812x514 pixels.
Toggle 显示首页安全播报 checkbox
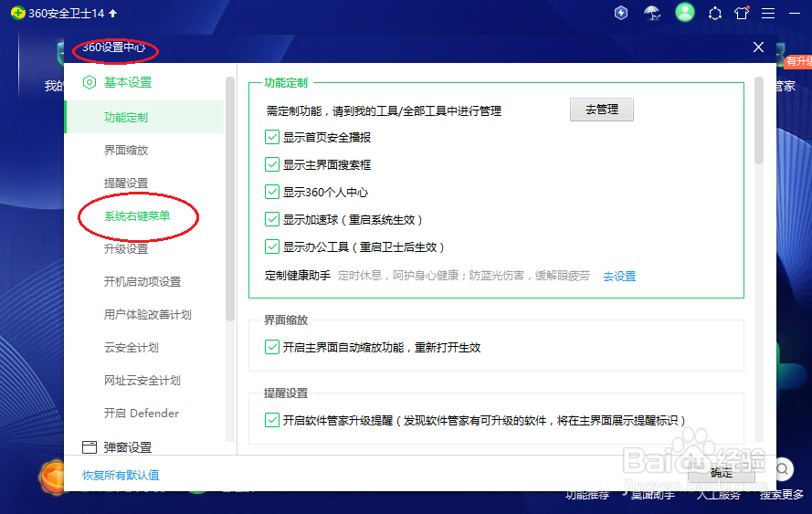(x=272, y=137)
